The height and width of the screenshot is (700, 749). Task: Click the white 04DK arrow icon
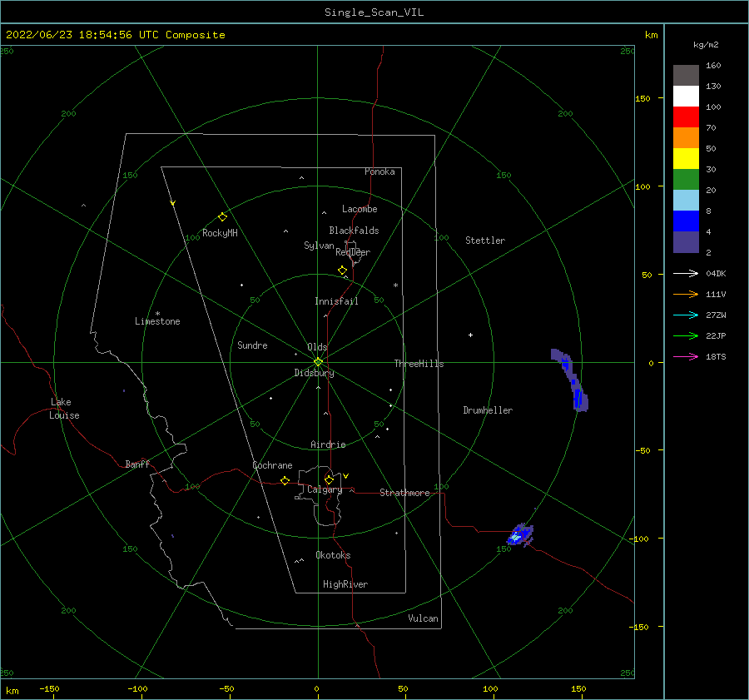[x=686, y=273]
